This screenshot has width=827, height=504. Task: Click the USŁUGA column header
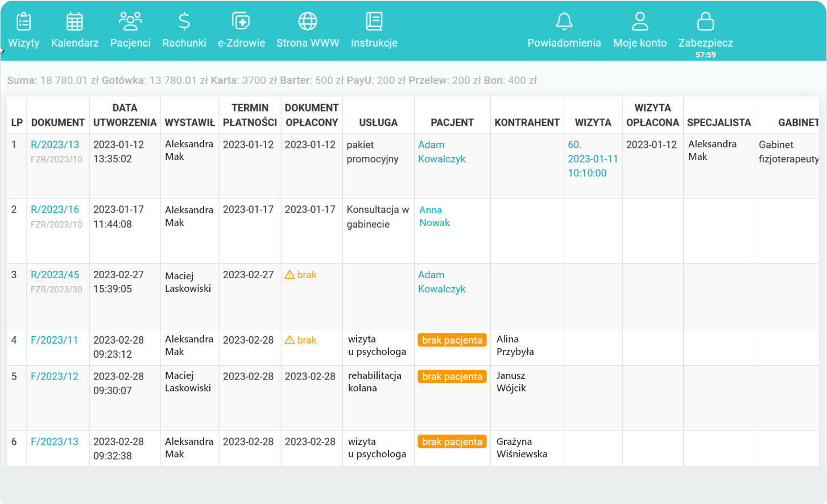tap(379, 123)
